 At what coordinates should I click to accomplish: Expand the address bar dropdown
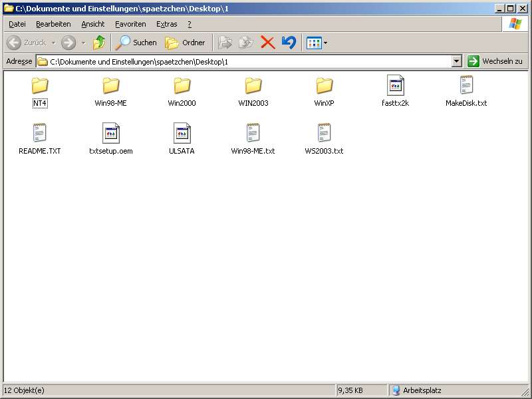coord(457,61)
